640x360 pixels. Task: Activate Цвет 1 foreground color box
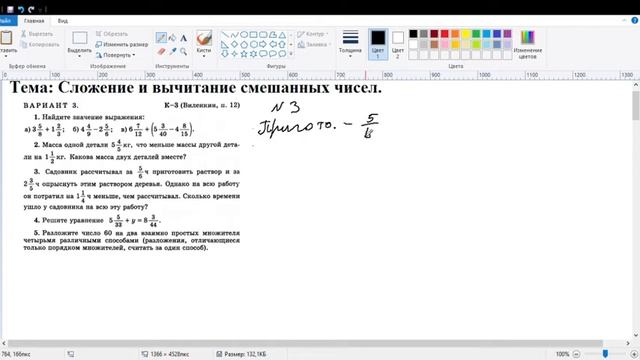[378, 44]
